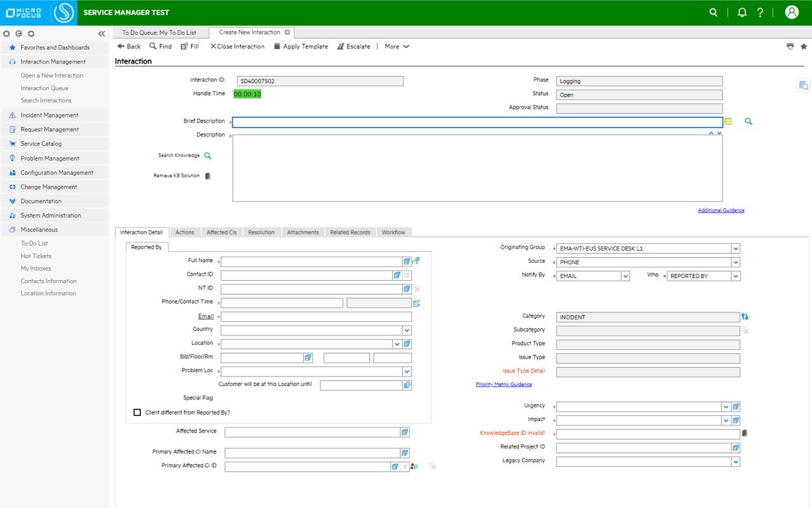Open Hot Tickets under Miscellaneous

tap(36, 257)
